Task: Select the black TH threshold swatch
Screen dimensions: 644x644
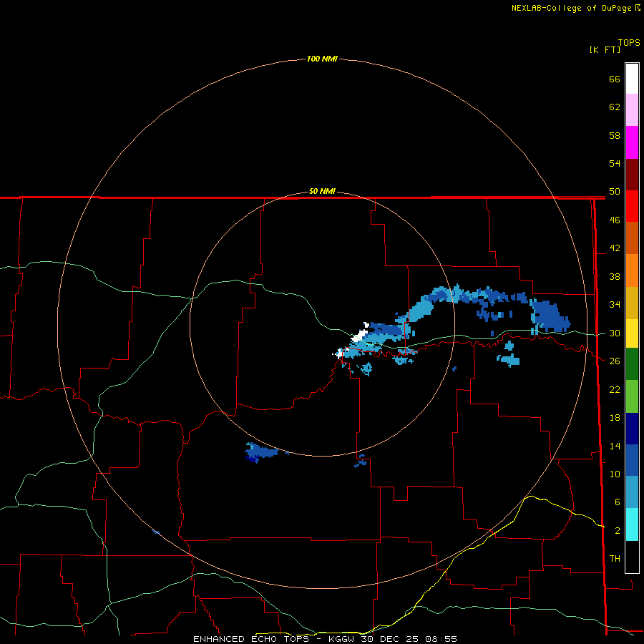Action: point(632,557)
